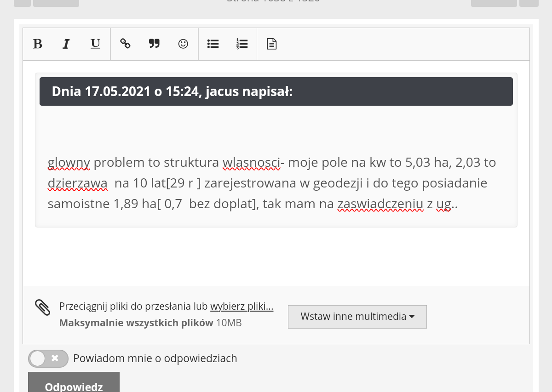This screenshot has width=552, height=392.
Task: Enable the reply notification switch
Action: 48,358
